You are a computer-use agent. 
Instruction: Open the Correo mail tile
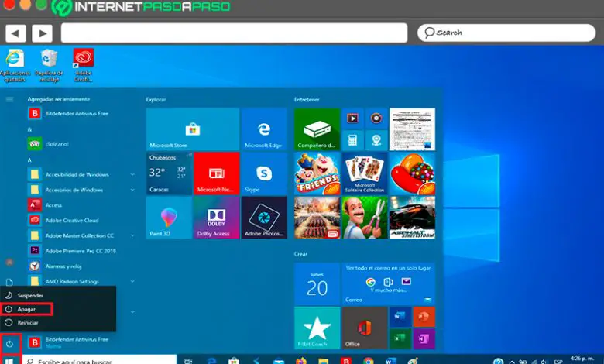click(389, 284)
